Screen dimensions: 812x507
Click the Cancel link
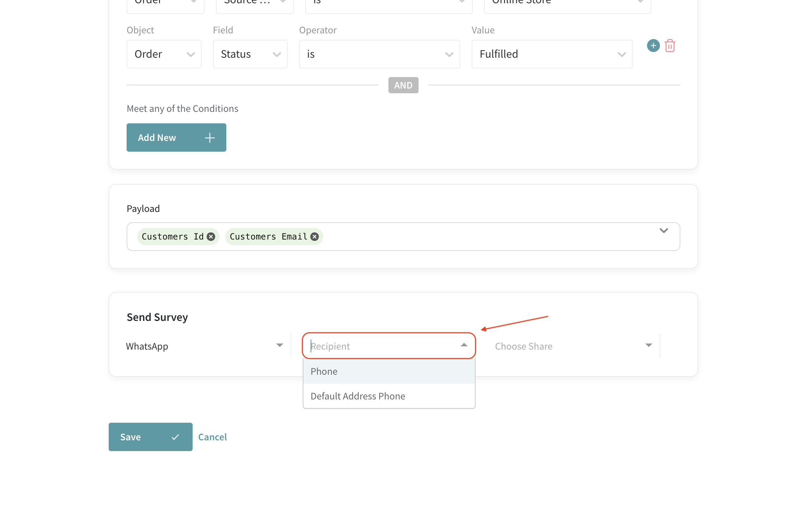[x=212, y=437]
